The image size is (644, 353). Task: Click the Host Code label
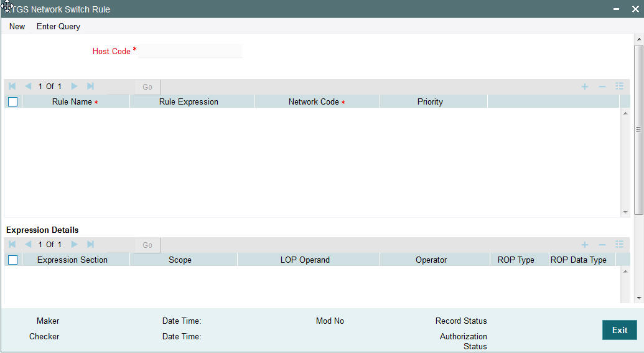click(111, 52)
